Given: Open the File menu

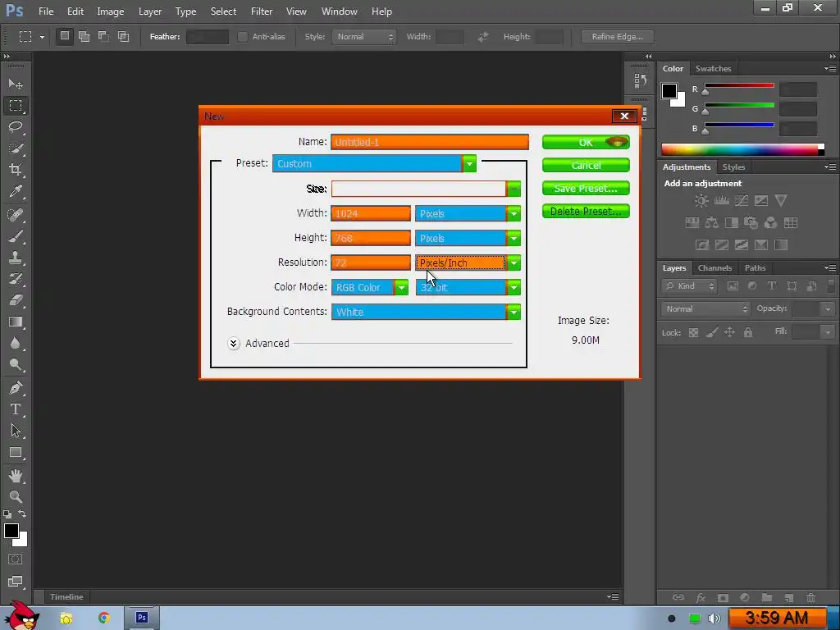Looking at the screenshot, I should (46, 11).
